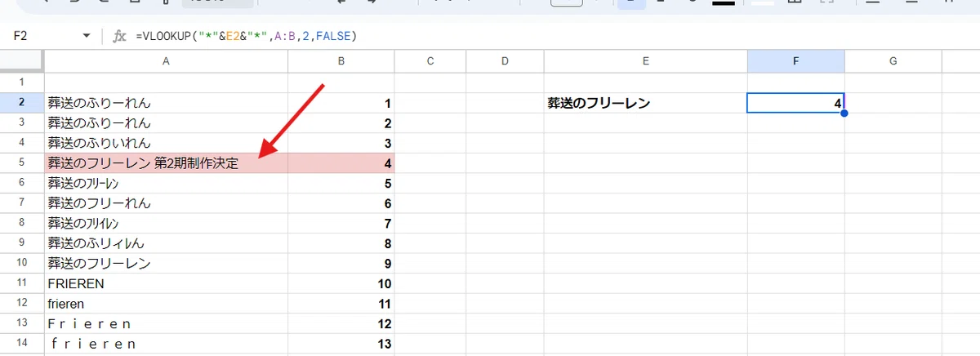This screenshot has width=980, height=356.
Task: Select column D header
Action: pos(505,61)
